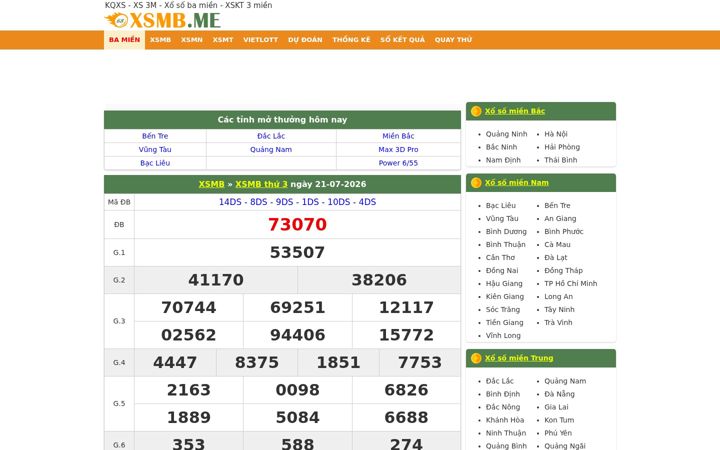The image size is (720, 450).
Task: Open Gia Lai in the sidebar
Action: point(556,407)
